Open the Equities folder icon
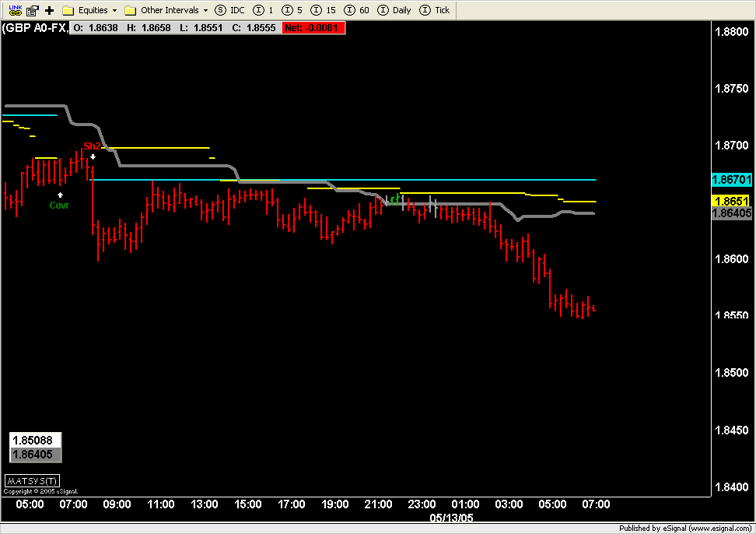 pyautogui.click(x=68, y=10)
